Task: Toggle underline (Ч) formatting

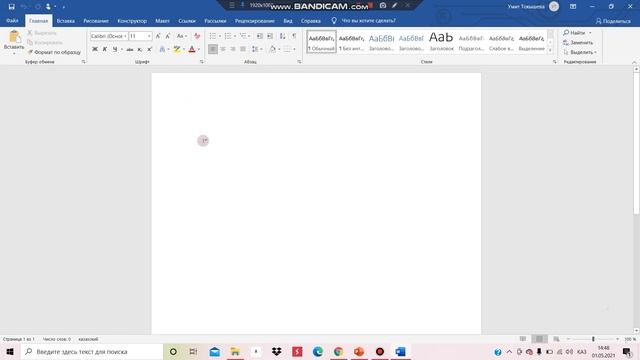Action: (115, 49)
